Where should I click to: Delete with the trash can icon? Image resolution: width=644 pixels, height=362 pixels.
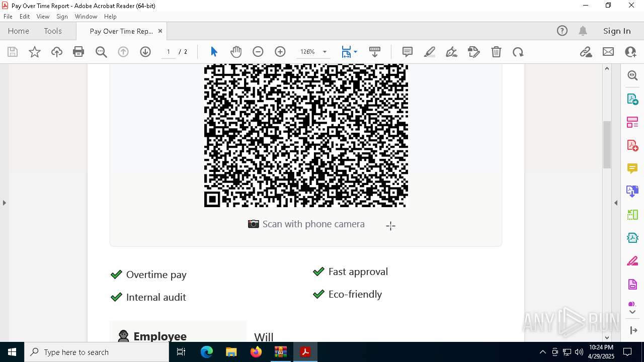click(x=496, y=52)
